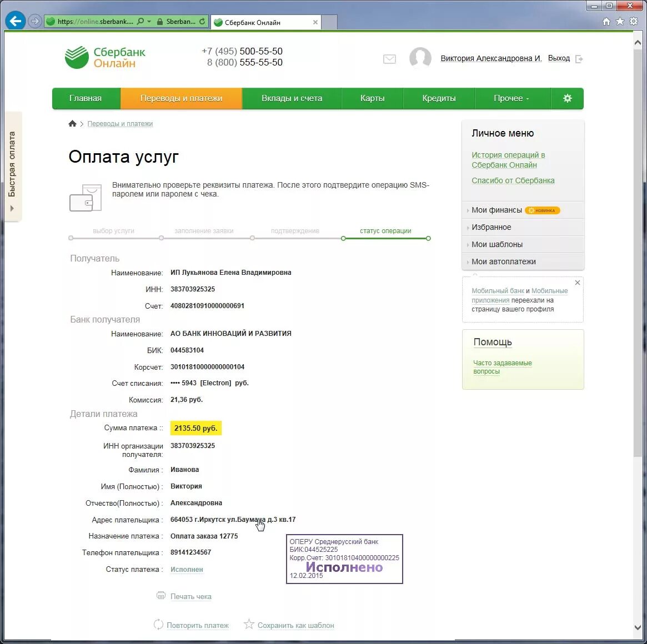Expand the Мои шаблоны section
The image size is (647, 644).
click(523, 244)
